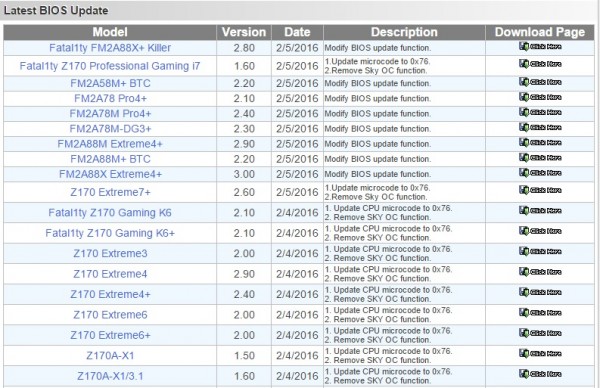Open download page icon for Fatal1ty FM2A88X+ Killer
Image resolution: width=600 pixels, height=388 pixels.
click(540, 47)
